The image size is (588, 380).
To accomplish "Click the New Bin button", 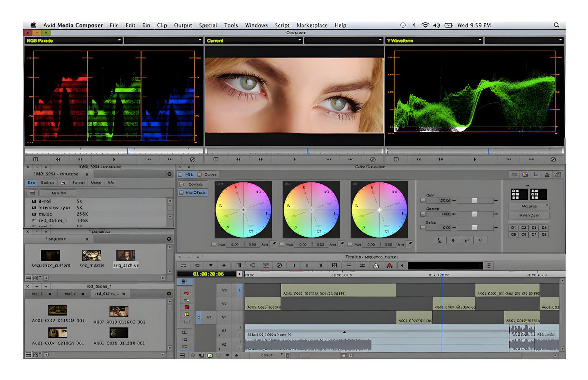I will pyautogui.click(x=58, y=193).
